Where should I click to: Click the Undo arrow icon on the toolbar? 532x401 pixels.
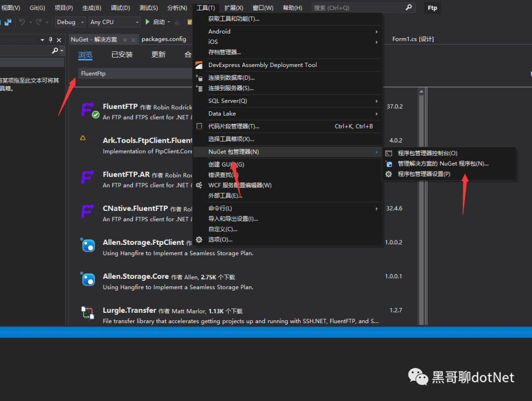click(22, 22)
